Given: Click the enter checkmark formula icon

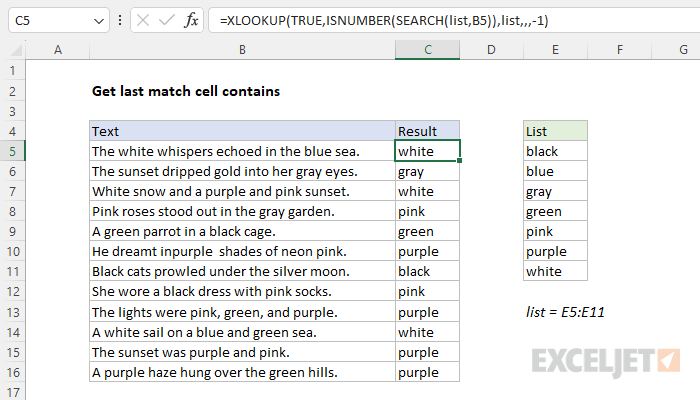Looking at the screenshot, I should point(167,20).
